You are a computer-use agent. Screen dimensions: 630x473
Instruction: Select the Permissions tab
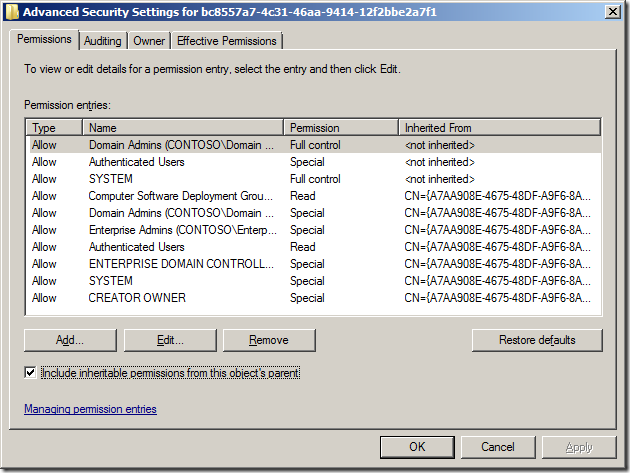point(46,40)
